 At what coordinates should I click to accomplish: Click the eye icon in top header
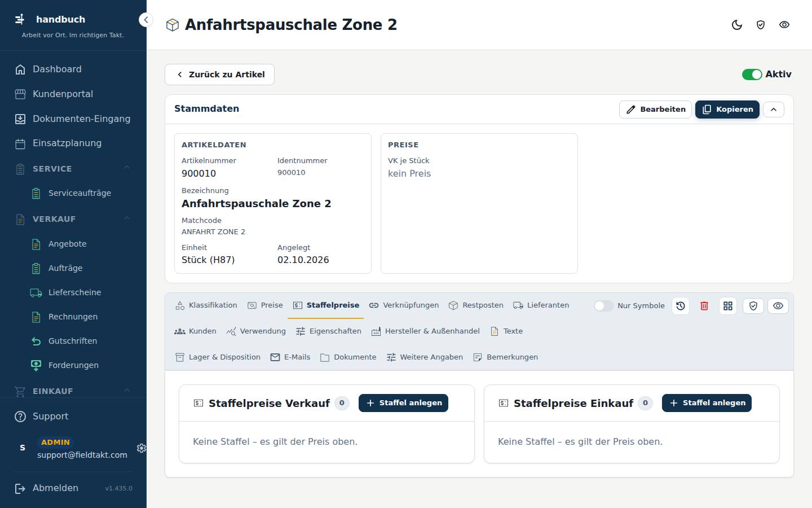click(784, 25)
